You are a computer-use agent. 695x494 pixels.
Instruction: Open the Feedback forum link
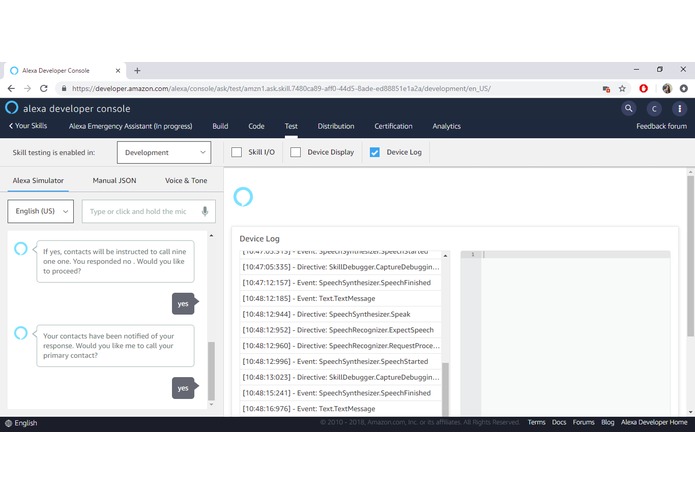click(661, 126)
